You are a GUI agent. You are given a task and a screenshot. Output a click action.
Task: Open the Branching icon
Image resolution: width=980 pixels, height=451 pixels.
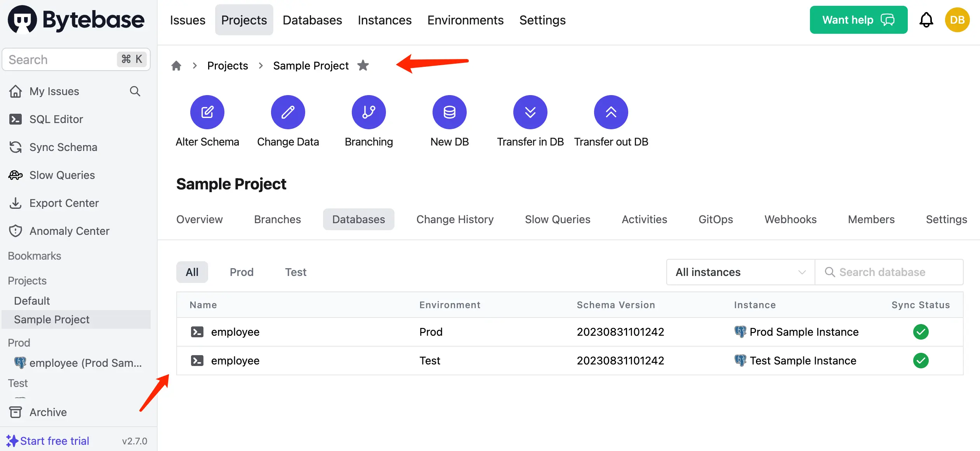(x=369, y=112)
